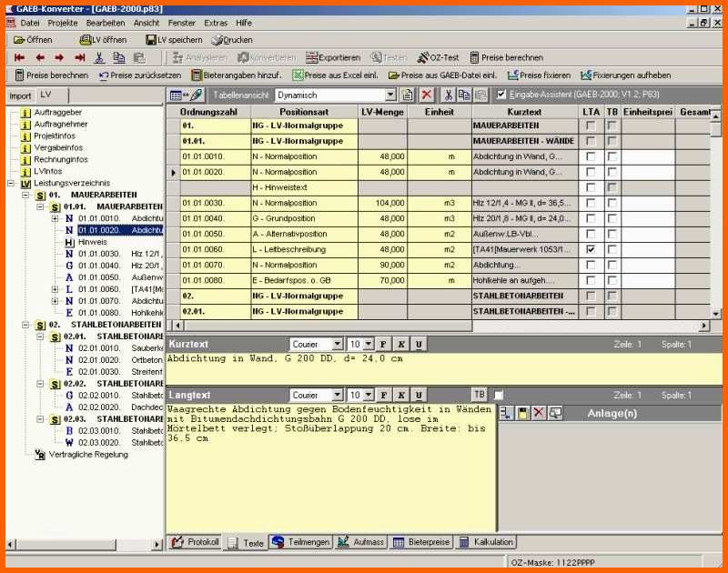The image size is (728, 573).
Task: Click Exportieren in the toolbar
Action: click(333, 57)
